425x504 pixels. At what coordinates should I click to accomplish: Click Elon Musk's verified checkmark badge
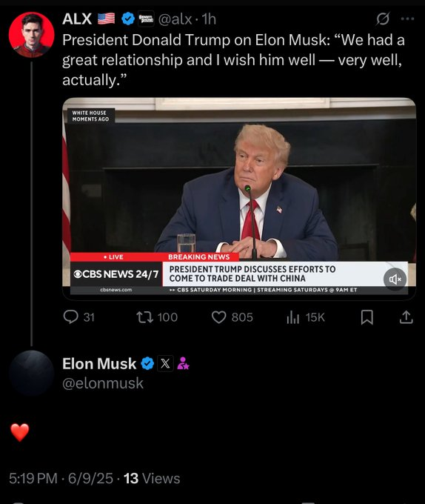pos(147,363)
